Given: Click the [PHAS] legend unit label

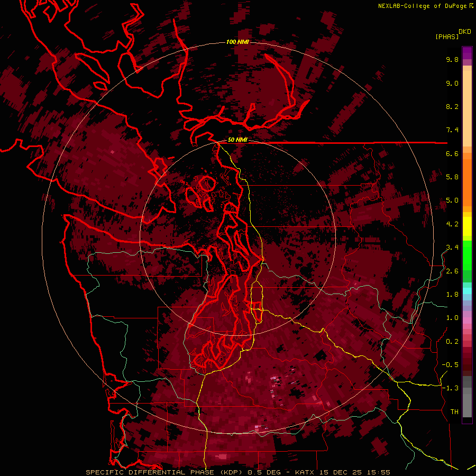Looking at the screenshot, I should click(447, 36).
